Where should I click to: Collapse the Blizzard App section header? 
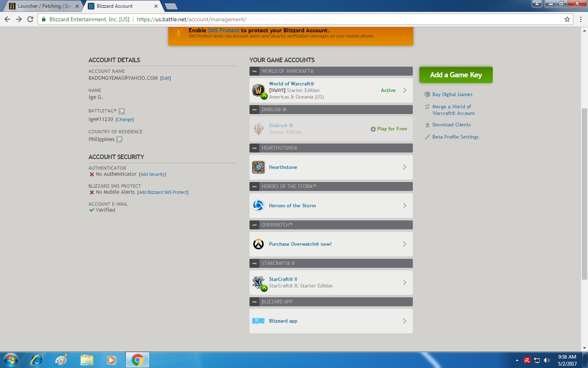254,302
